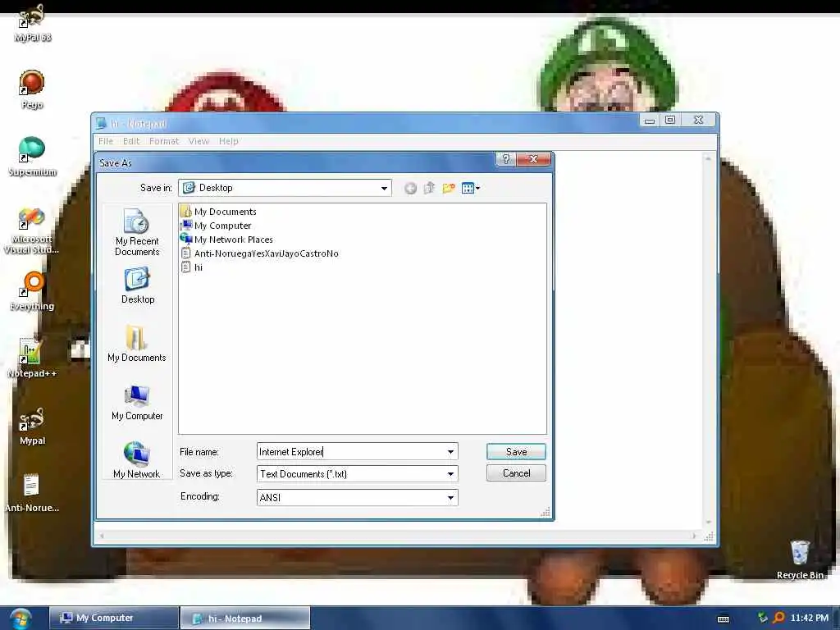Close the Save As dialog
The height and width of the screenshot is (630, 840).
(x=533, y=159)
